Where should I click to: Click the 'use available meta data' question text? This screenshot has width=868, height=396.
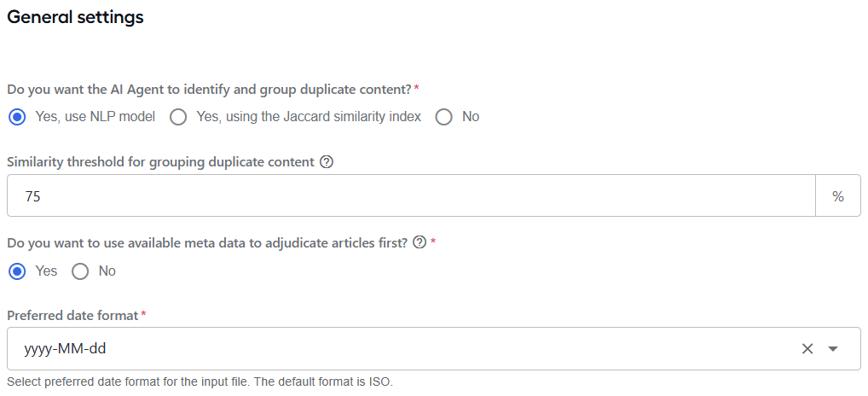(207, 242)
